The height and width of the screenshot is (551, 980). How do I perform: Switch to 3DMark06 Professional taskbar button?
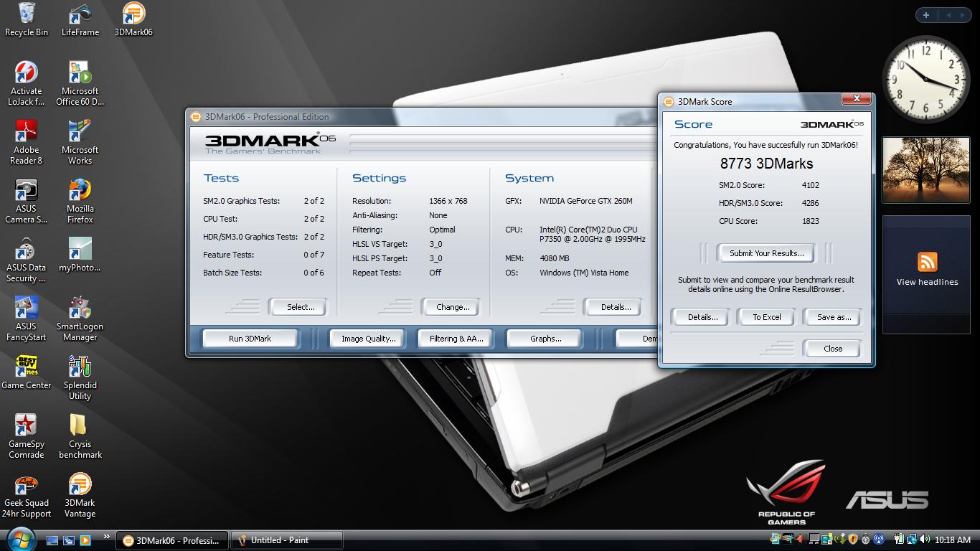click(173, 540)
